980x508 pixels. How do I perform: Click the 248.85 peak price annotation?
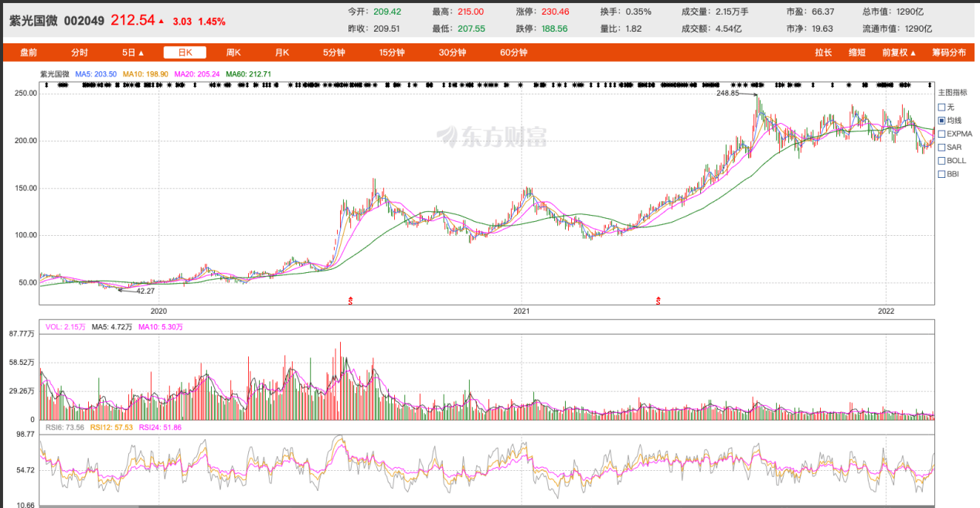pos(728,93)
